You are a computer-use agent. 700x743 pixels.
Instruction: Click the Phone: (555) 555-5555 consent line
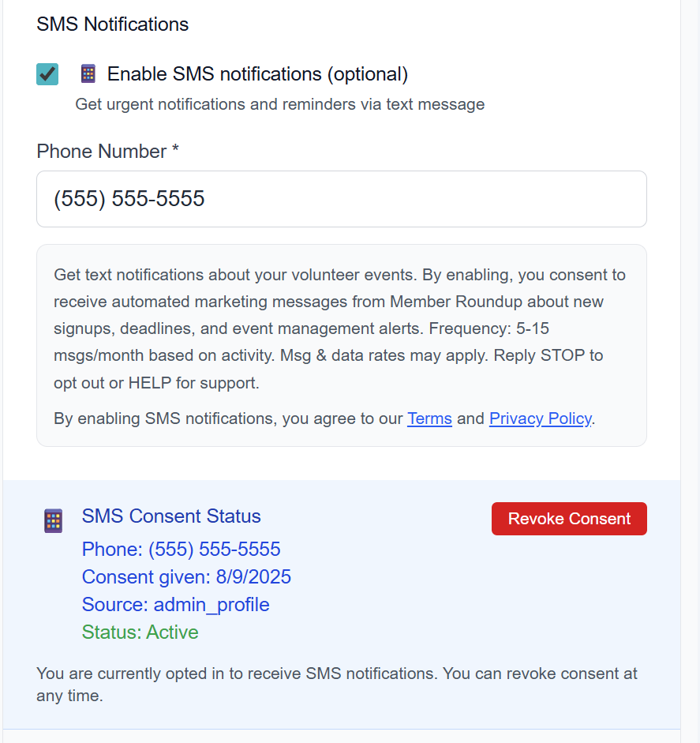182,550
